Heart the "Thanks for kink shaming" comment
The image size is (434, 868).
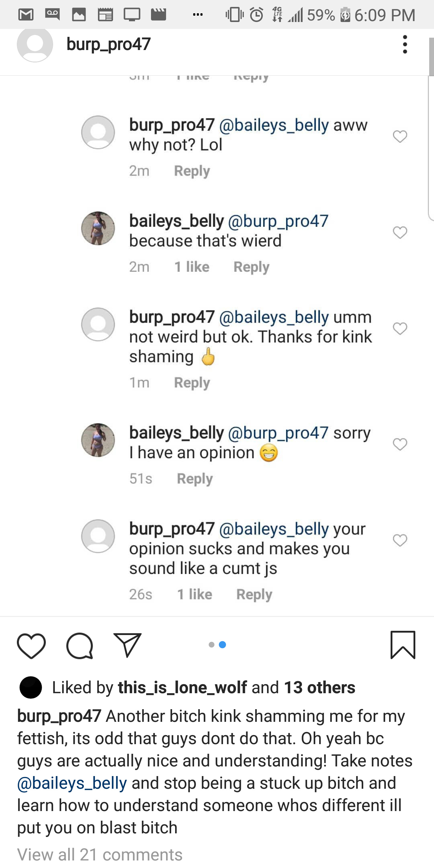(400, 328)
